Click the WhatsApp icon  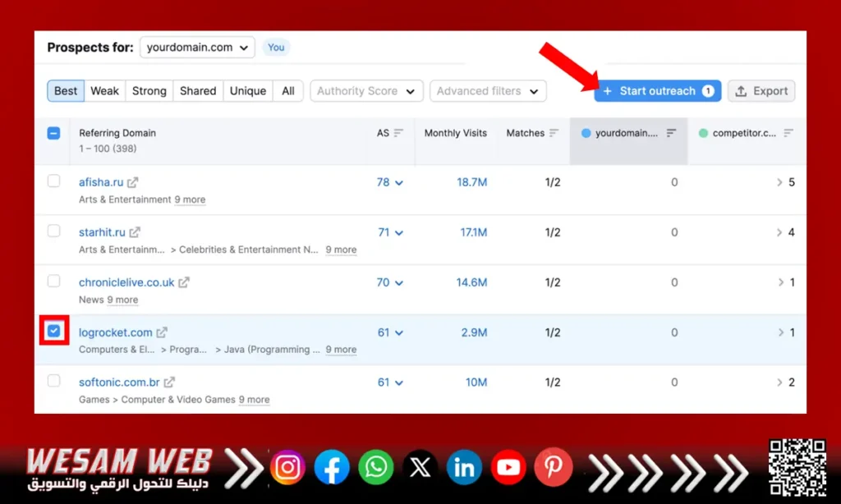click(x=376, y=468)
